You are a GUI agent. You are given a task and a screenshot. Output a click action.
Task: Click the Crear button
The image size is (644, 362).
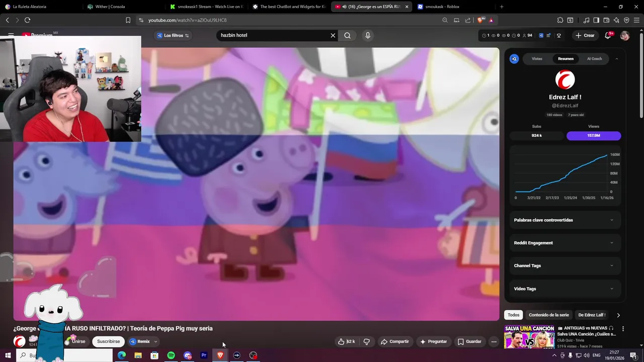point(585,35)
